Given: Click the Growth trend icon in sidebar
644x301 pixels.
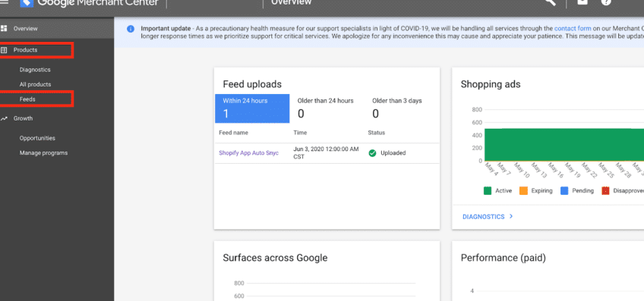Looking at the screenshot, I should point(4,118).
